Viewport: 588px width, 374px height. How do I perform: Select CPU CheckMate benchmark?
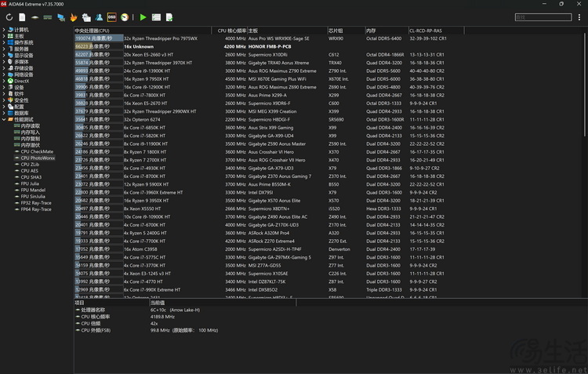click(x=37, y=151)
